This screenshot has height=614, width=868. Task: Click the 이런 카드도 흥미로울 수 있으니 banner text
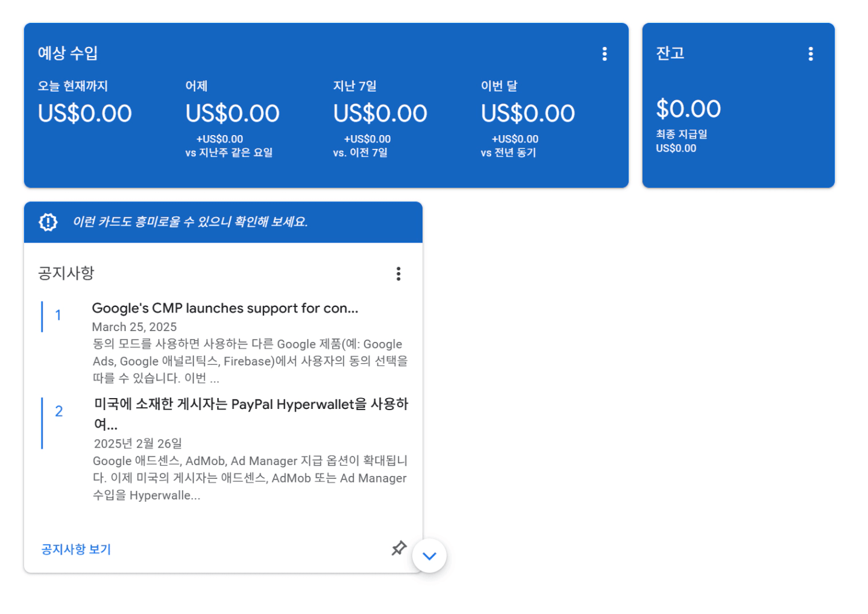(190, 222)
